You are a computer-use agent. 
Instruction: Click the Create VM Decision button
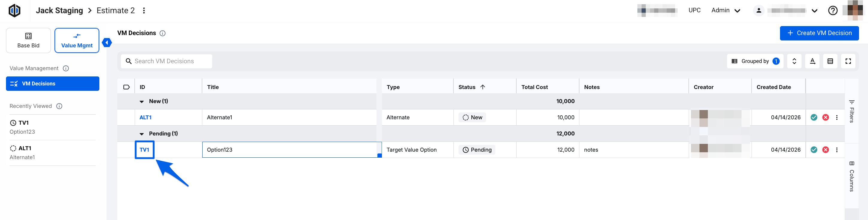pos(819,33)
